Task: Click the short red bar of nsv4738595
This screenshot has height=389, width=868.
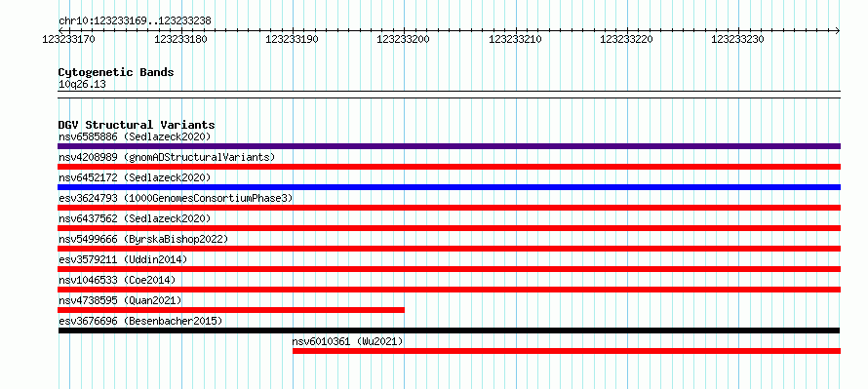Action: 231,310
